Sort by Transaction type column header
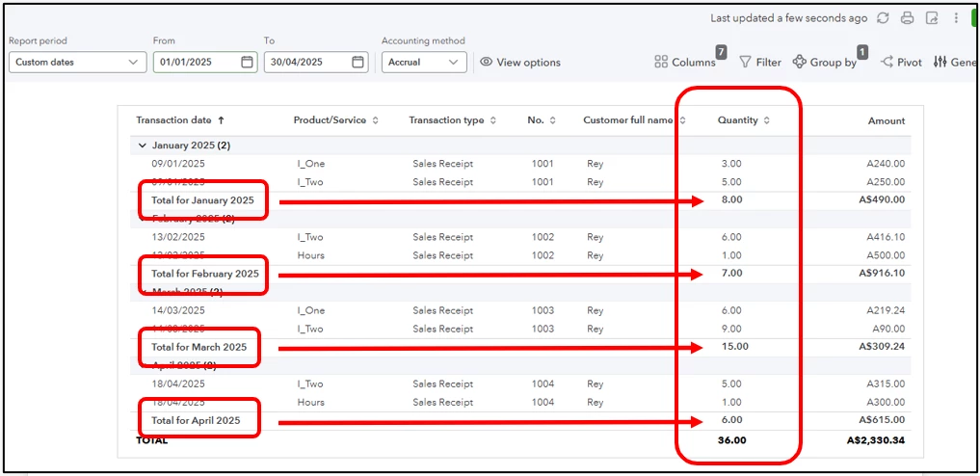 pos(453,119)
